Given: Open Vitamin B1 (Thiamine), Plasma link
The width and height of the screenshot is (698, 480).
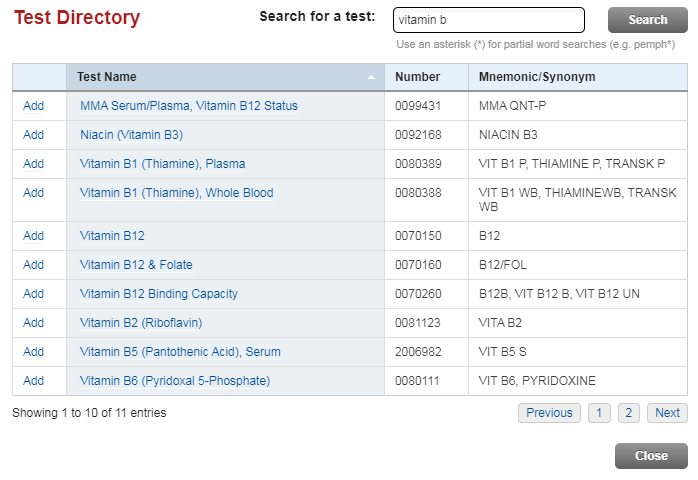Looking at the screenshot, I should point(162,164).
